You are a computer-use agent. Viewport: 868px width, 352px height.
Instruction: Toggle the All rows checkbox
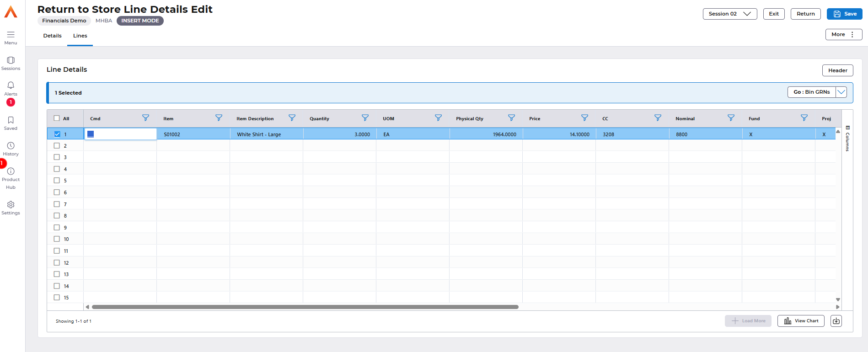(57, 118)
